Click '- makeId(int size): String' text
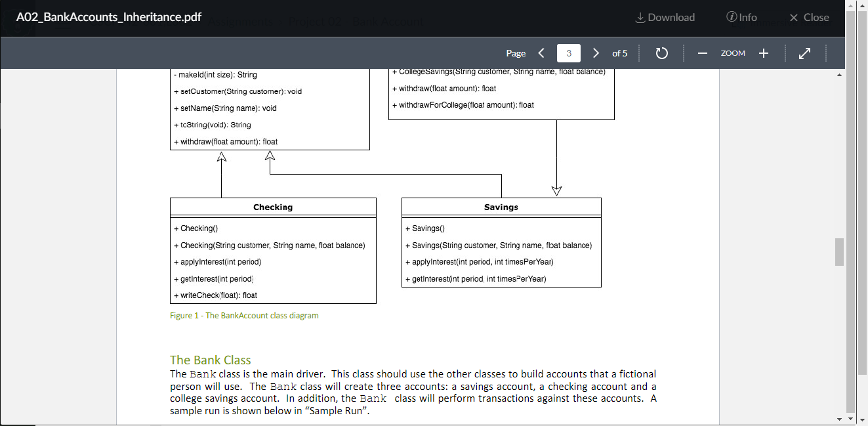This screenshot has width=868, height=426. click(x=215, y=75)
